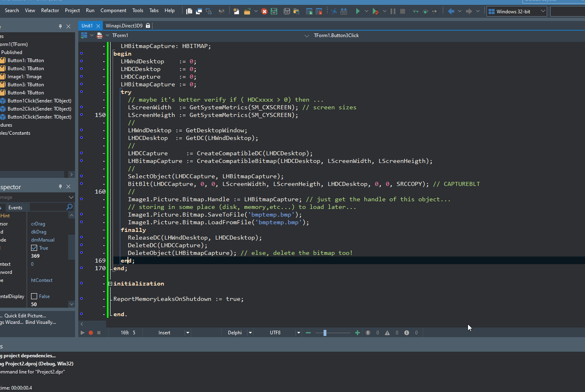Image resolution: width=585 pixels, height=392 pixels.
Task: Click the red cancel circle toolbar icon
Action: pos(264,11)
